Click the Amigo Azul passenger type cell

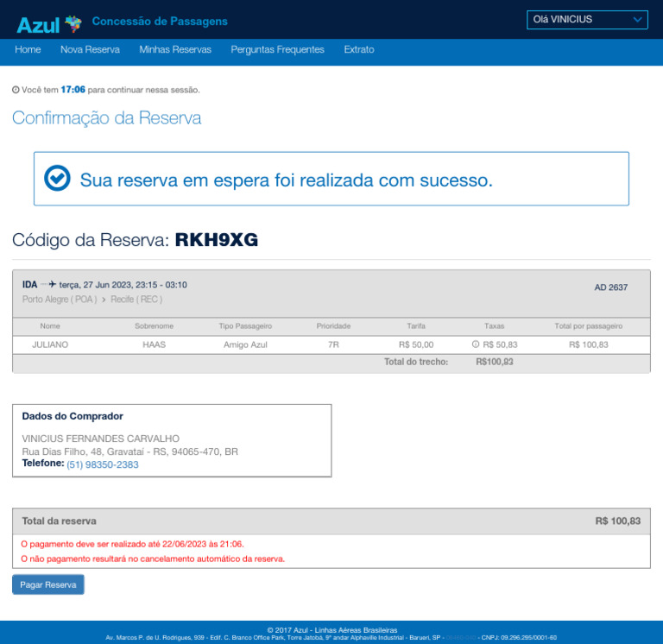point(245,344)
